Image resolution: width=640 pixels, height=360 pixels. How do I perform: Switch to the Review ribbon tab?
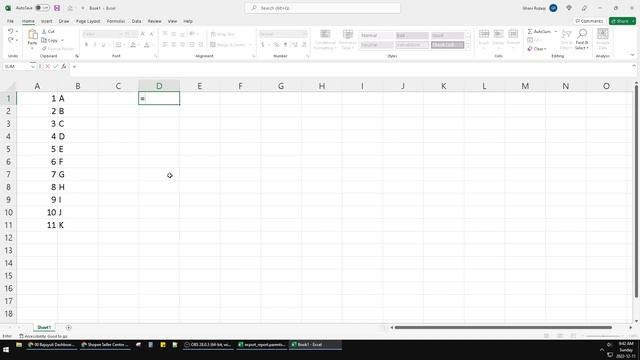(154, 21)
